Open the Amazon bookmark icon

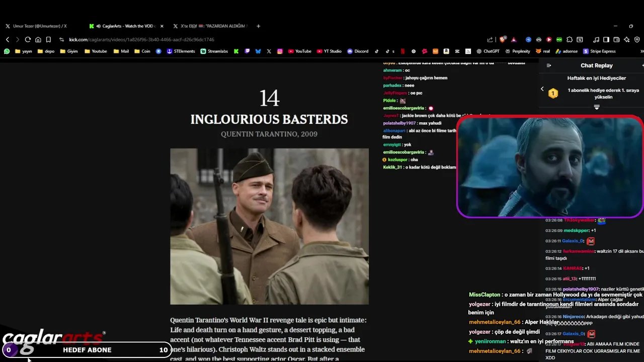pyautogui.click(x=446, y=51)
